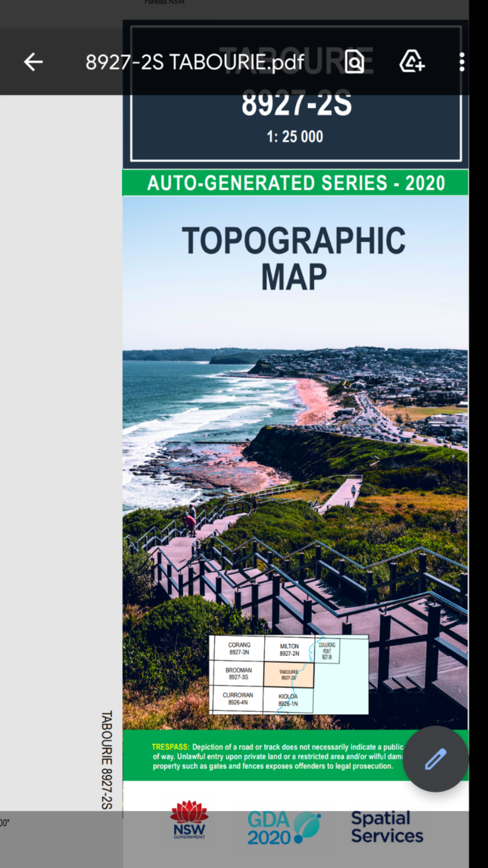
Task: Select the file title '8927-2S TABOURIE.pdf'
Action: (x=195, y=62)
